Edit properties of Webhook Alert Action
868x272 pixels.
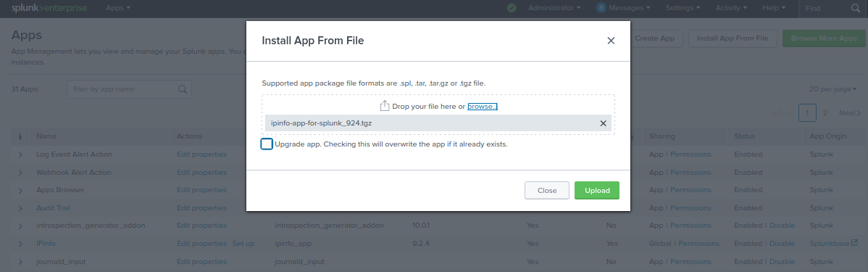201,173
